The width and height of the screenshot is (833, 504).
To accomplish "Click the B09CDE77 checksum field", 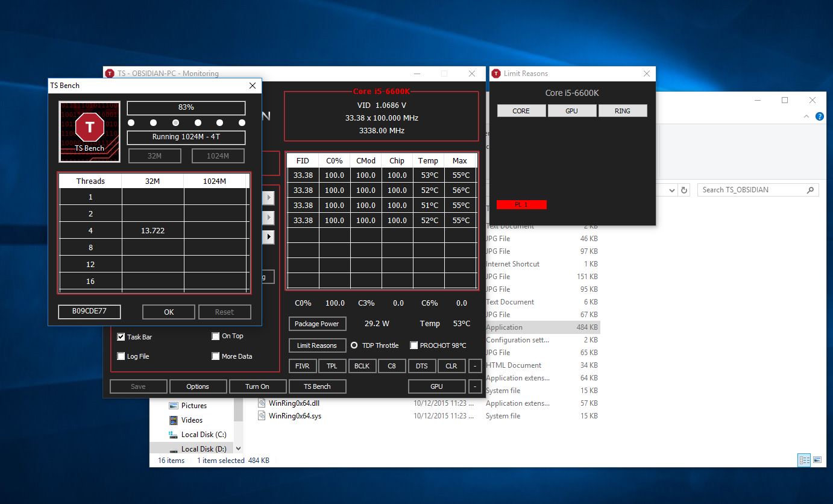I will (x=89, y=312).
